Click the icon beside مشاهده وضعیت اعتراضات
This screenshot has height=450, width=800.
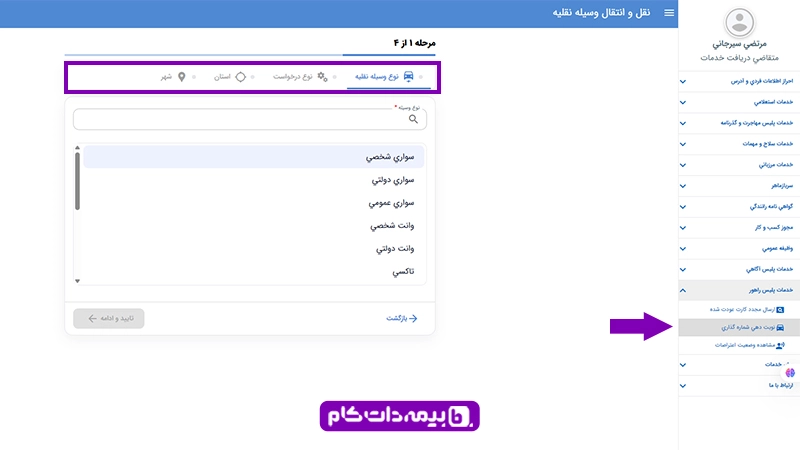(781, 344)
